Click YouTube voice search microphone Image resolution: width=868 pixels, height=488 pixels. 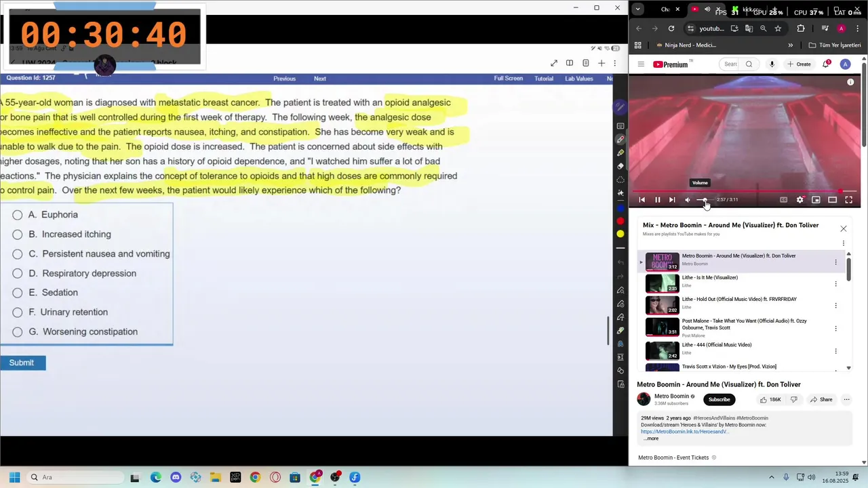(x=772, y=64)
